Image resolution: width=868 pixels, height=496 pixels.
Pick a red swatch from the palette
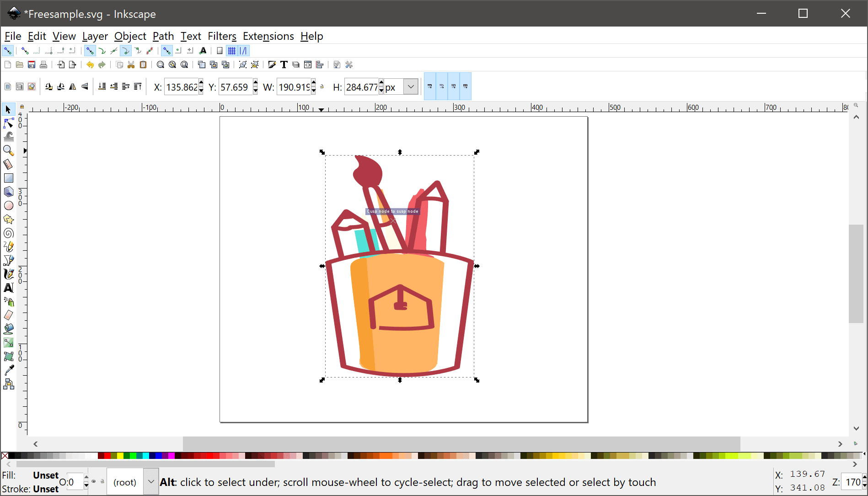[107, 456]
